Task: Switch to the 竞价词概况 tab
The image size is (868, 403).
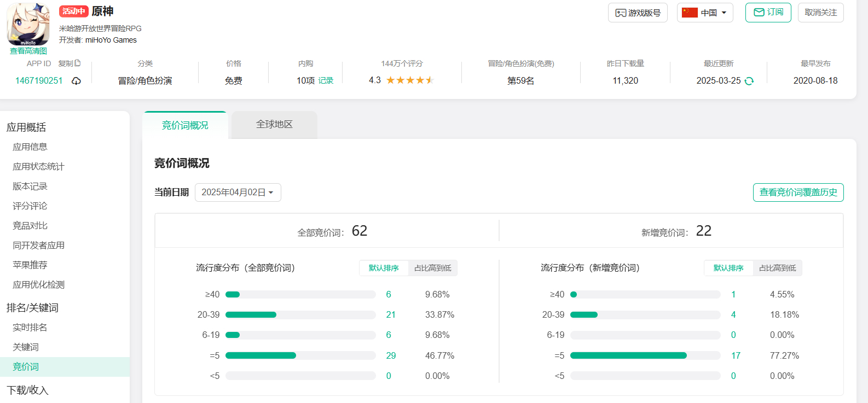Action: click(185, 125)
